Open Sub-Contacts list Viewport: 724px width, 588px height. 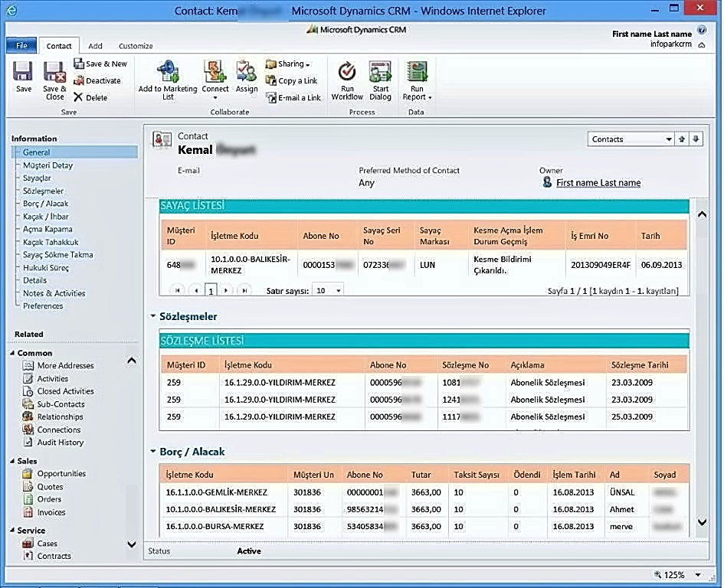(54, 404)
